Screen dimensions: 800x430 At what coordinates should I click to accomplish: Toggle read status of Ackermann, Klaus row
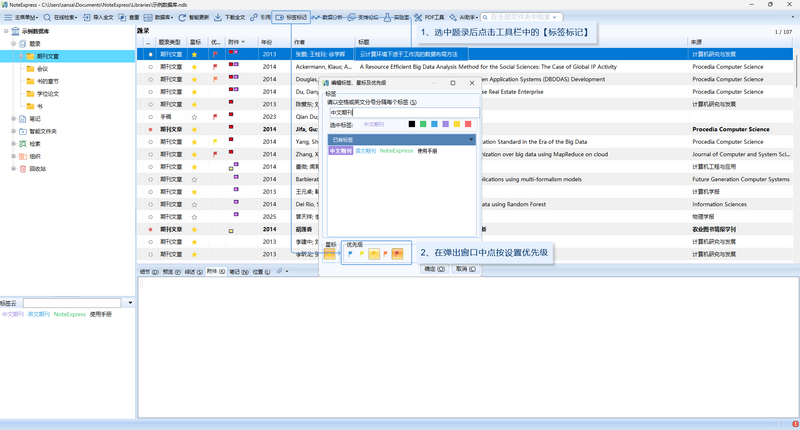151,67
